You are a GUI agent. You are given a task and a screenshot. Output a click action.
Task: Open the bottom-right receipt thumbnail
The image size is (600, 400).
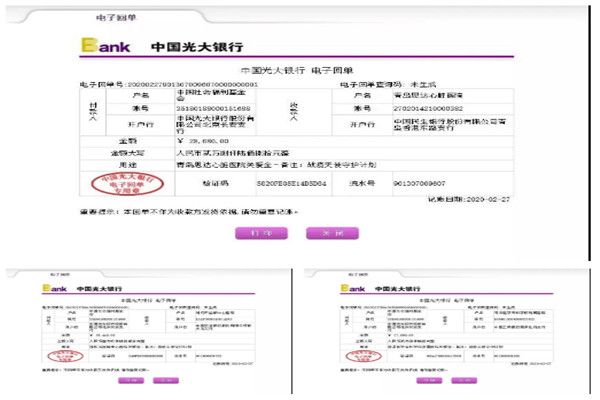coord(447,331)
